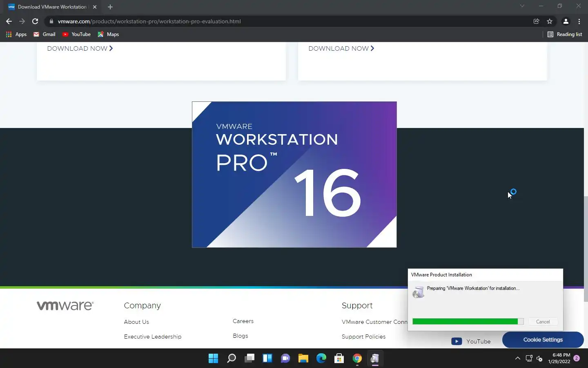This screenshot has height=368, width=588.
Task: Open a new browser tab
Action: coord(110,7)
